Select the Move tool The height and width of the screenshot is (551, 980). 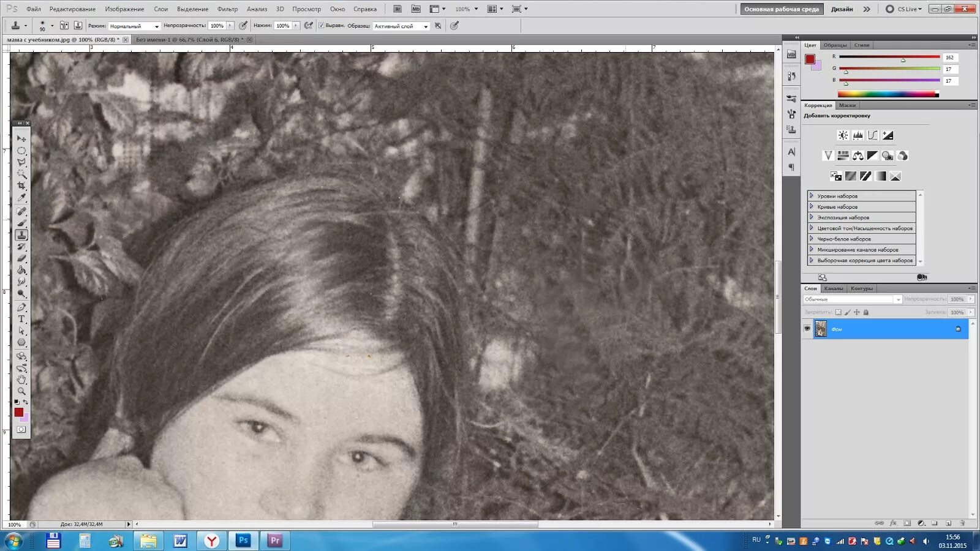(x=21, y=139)
